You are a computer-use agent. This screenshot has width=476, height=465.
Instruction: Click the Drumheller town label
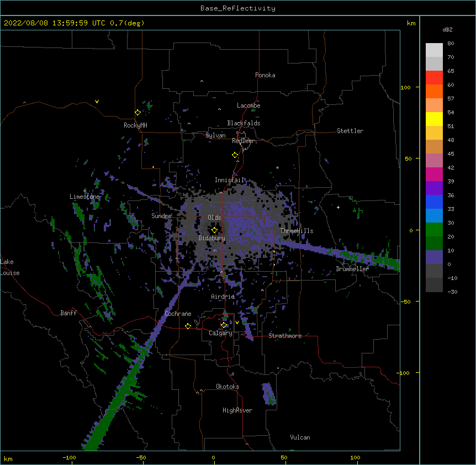coord(352,269)
